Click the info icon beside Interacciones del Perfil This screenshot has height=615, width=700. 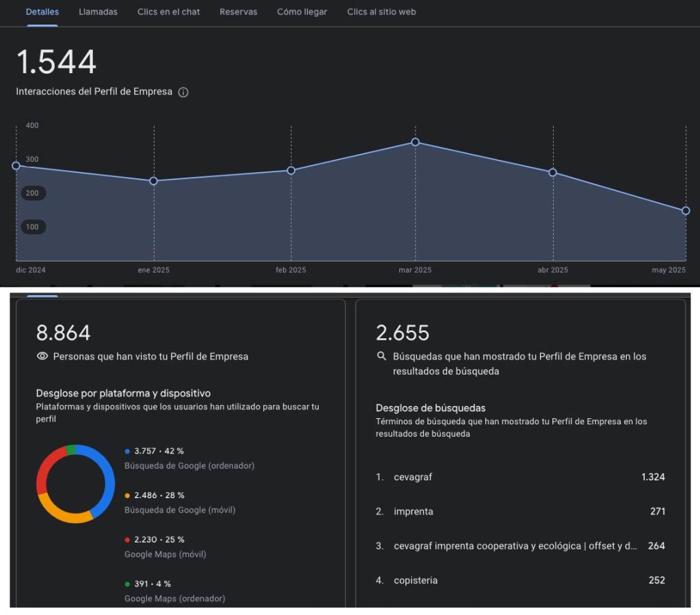(183, 92)
